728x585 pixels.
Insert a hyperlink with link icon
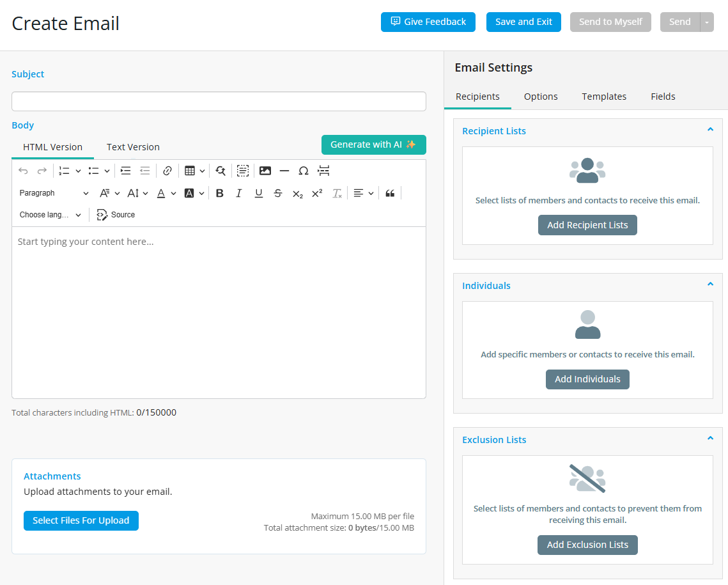[167, 171]
